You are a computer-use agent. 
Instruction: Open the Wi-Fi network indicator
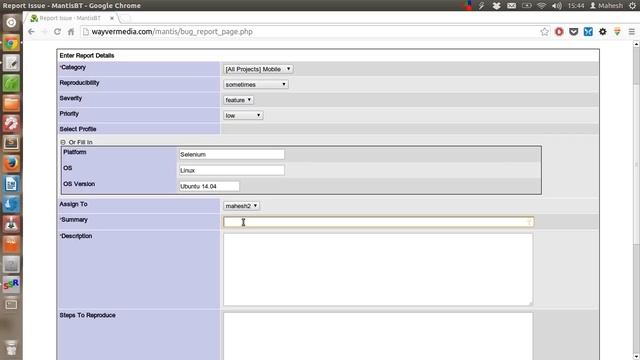point(542,6)
